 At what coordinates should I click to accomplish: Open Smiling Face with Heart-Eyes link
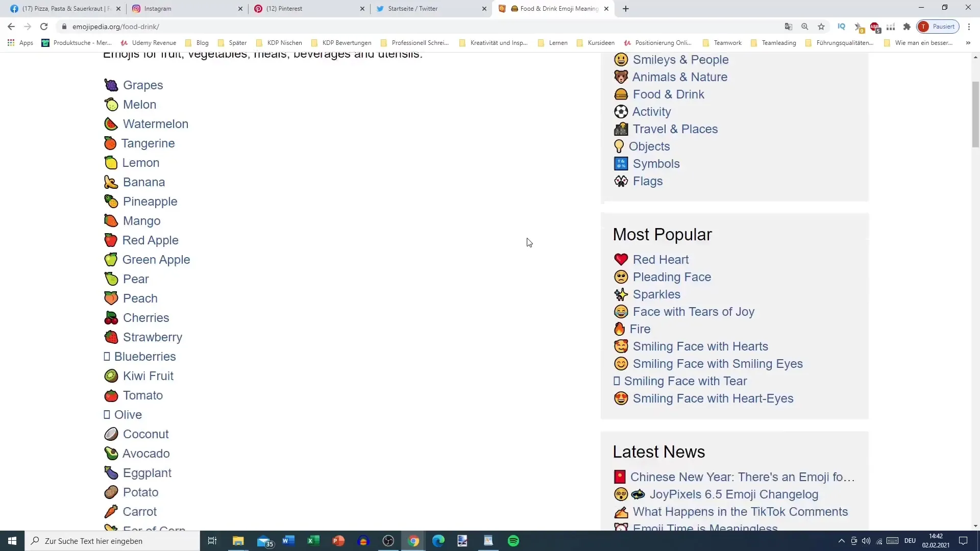tap(713, 398)
